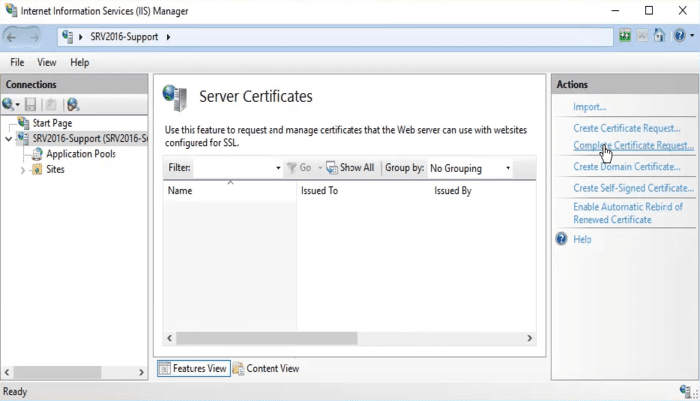Click the Sites folder icon

coord(37,169)
